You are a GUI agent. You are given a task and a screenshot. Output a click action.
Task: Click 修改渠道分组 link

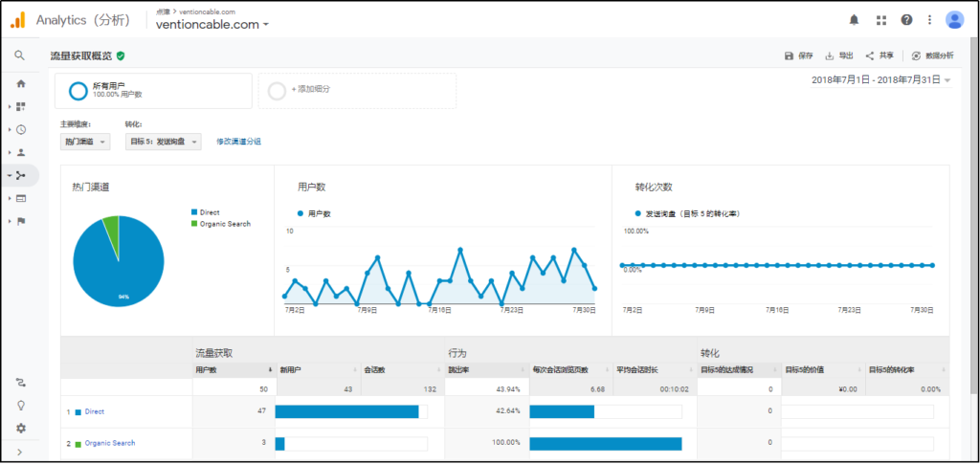[238, 142]
